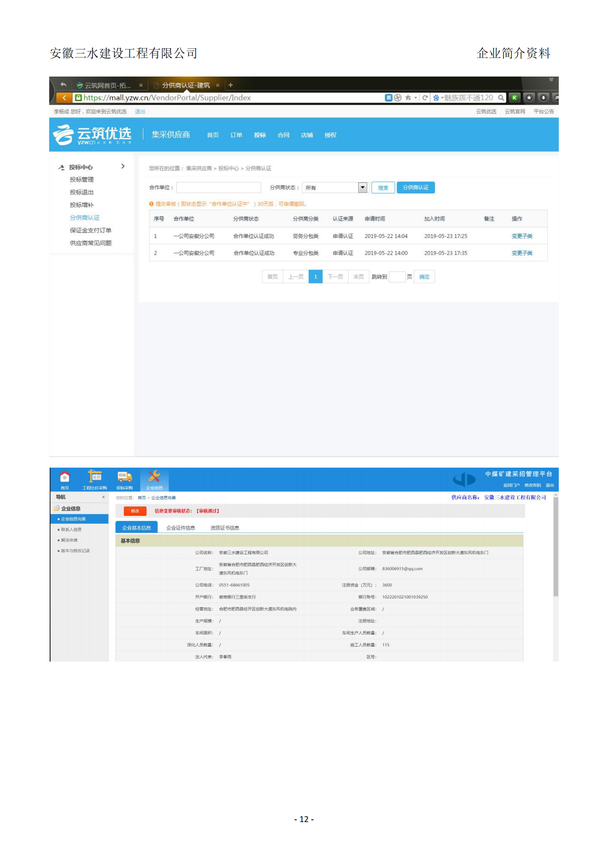Select 版本与修改记录 in the navigation

tap(75, 551)
